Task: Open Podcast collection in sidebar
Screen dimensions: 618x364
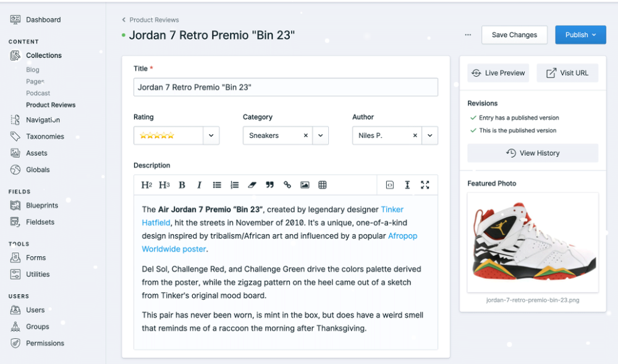Action: click(x=38, y=93)
